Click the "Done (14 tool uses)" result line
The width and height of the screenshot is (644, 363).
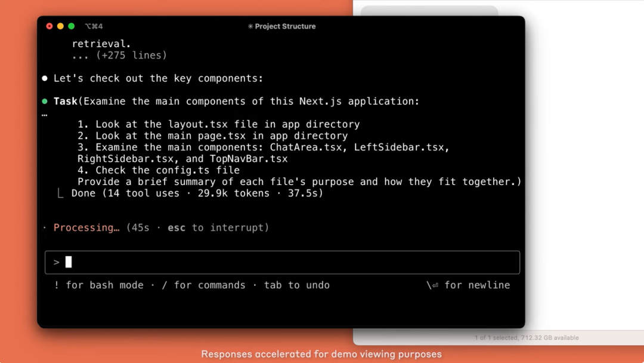197,193
